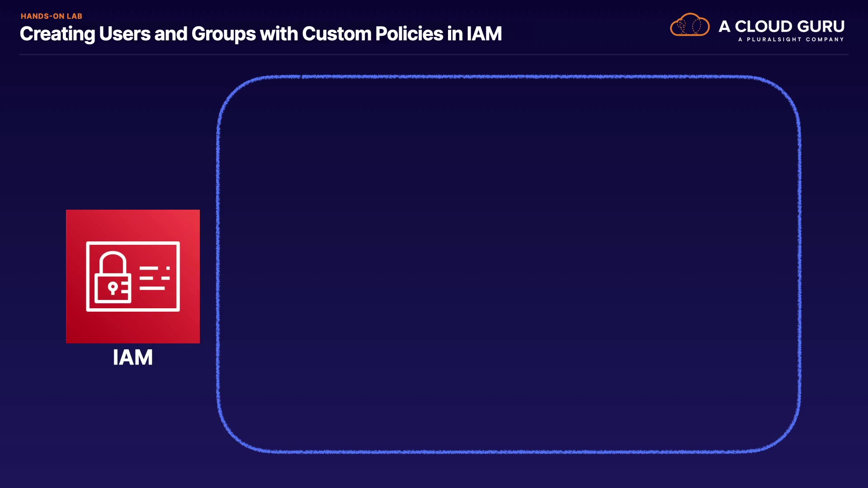Screen dimensions: 868x488
Task: Click IAM at end of slide title
Action: 484,34
